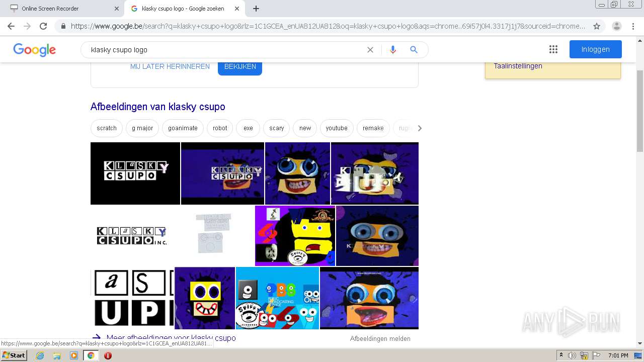Show hidden system tray icons arrow

click(561, 355)
